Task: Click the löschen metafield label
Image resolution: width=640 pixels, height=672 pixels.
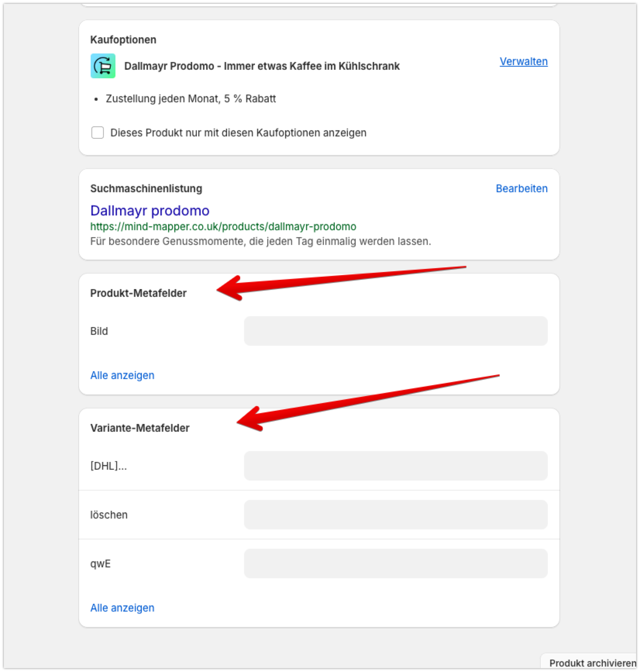Action: click(x=109, y=515)
